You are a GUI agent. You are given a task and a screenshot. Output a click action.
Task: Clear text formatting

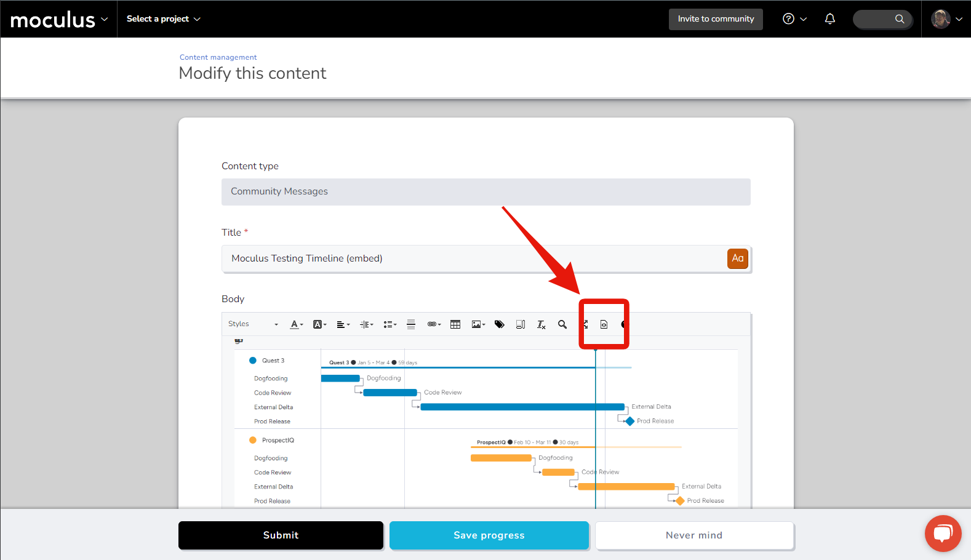click(x=541, y=324)
